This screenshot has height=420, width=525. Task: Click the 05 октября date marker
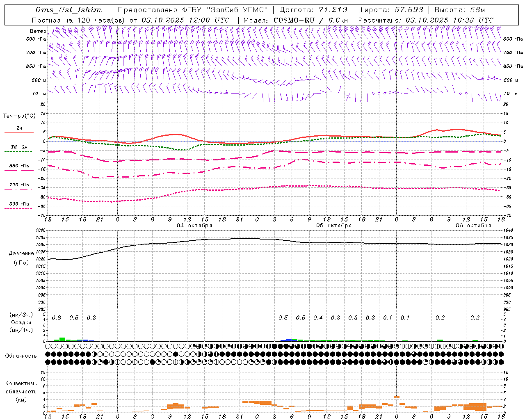[334, 226]
